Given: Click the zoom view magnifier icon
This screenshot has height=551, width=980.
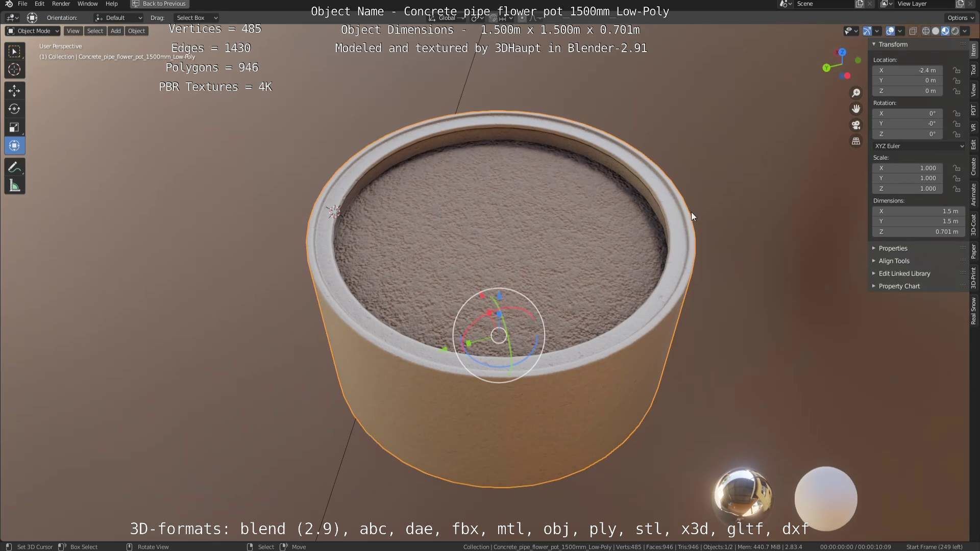Looking at the screenshot, I should 856,93.
